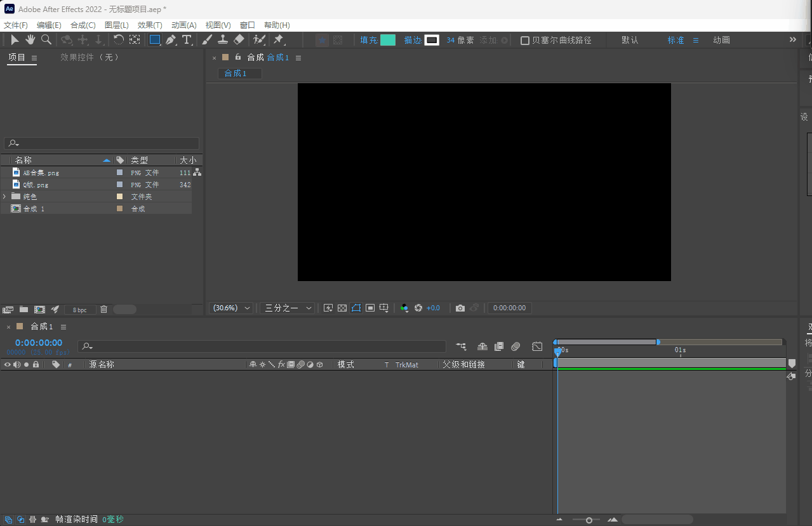Click the Interpret Footage icon in Project panel
812x526 pixels.
8,310
